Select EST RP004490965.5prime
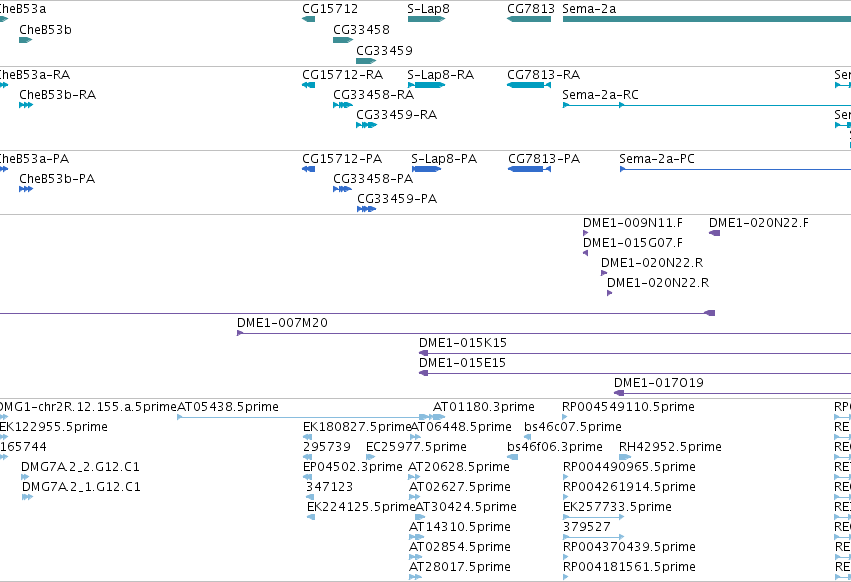The image size is (851, 582). tap(629, 467)
